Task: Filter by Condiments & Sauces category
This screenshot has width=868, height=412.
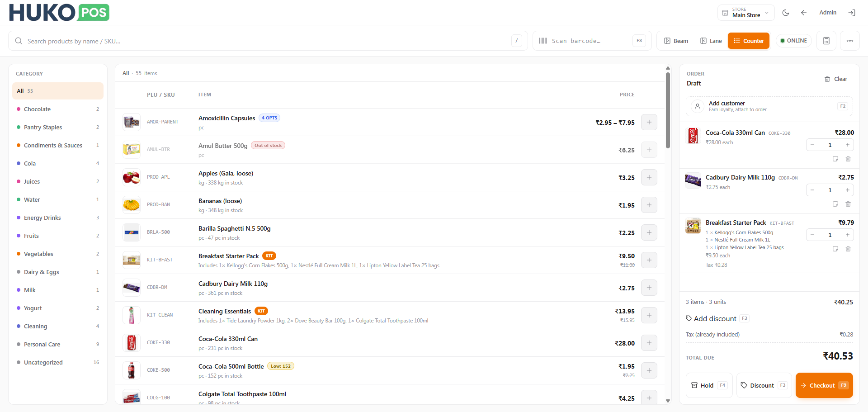Action: [58, 145]
